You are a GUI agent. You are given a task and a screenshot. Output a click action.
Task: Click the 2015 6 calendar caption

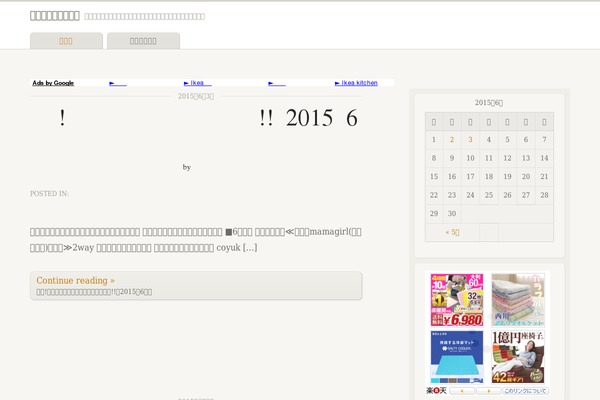(x=489, y=103)
